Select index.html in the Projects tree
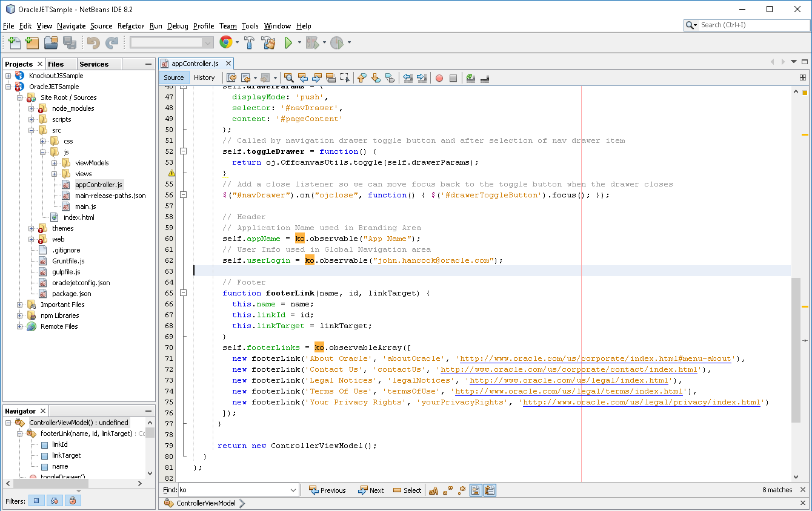The width and height of the screenshot is (812, 511). (x=79, y=217)
